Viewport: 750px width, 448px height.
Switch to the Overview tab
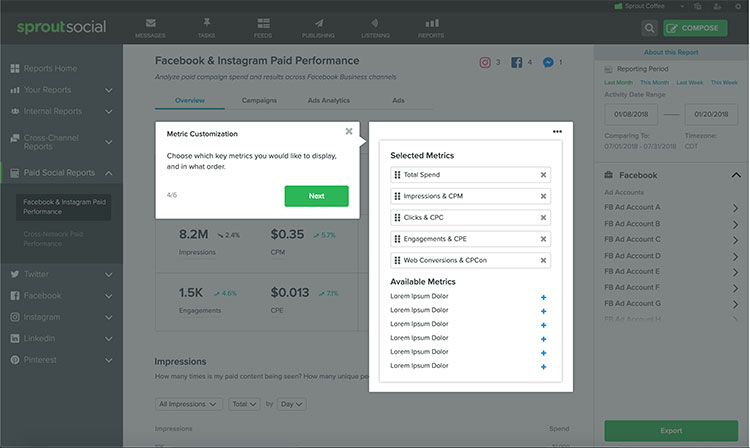coord(189,100)
